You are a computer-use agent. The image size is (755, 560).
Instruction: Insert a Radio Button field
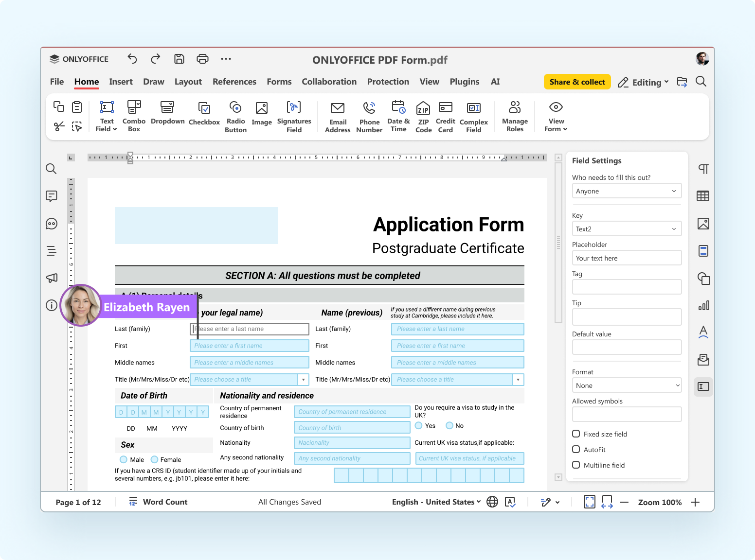236,117
